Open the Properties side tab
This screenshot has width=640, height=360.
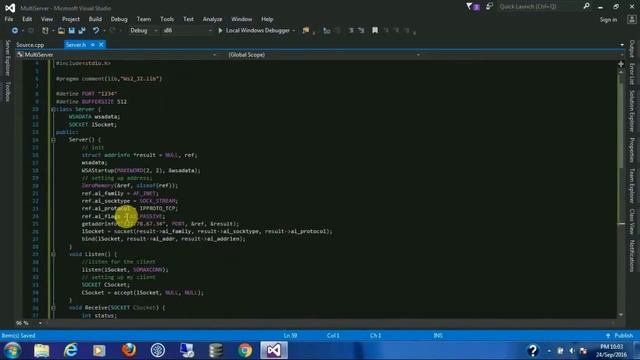coord(632,150)
